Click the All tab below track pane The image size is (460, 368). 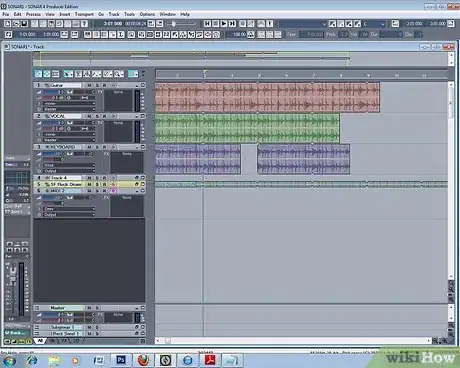point(40,341)
